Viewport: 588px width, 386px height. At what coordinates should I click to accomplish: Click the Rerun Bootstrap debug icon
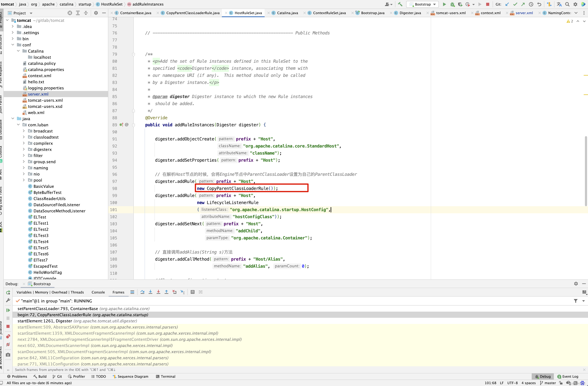(8, 292)
